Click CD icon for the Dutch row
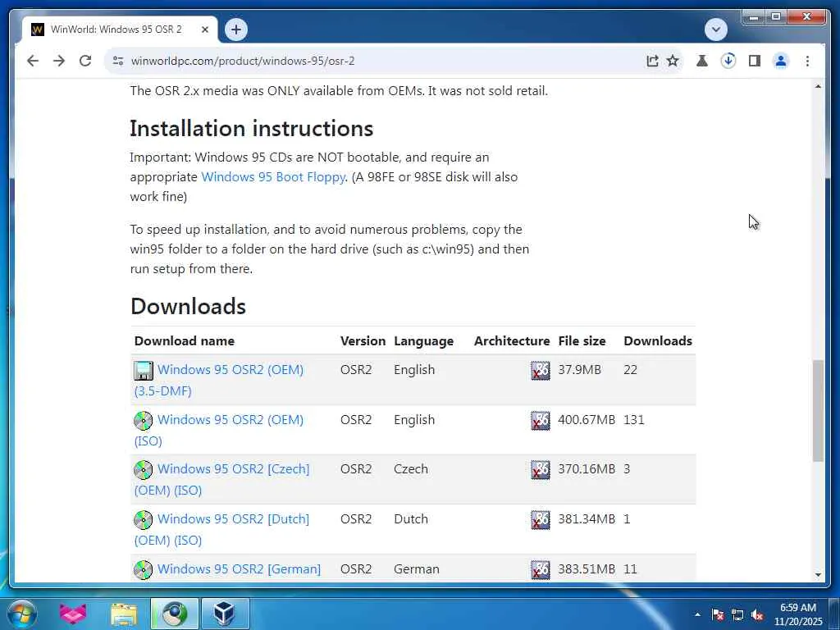 pyautogui.click(x=143, y=519)
